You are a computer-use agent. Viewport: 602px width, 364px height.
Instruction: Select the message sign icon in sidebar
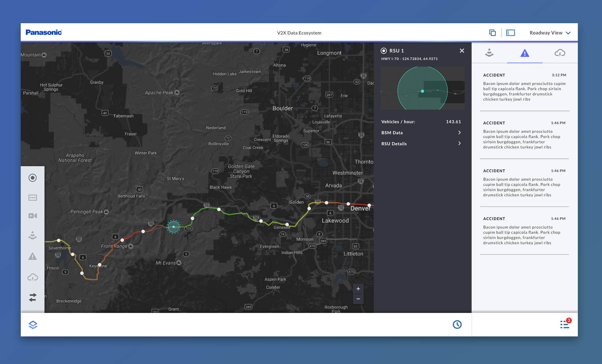(x=33, y=198)
